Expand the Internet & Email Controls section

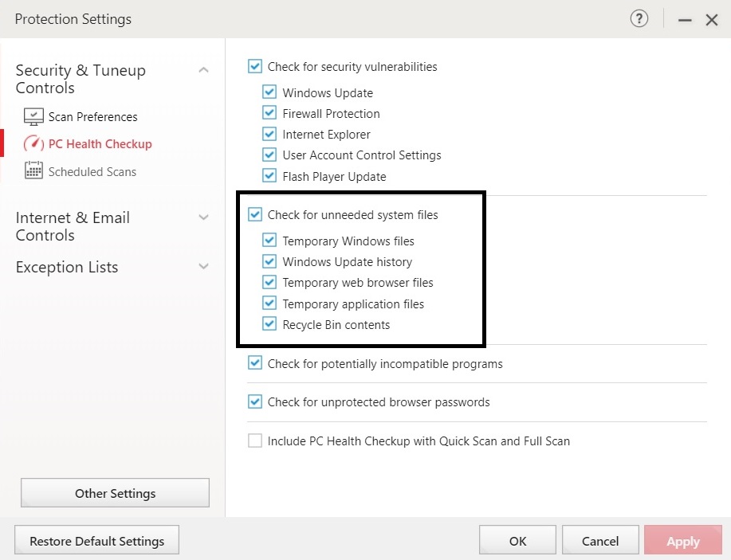(x=203, y=217)
